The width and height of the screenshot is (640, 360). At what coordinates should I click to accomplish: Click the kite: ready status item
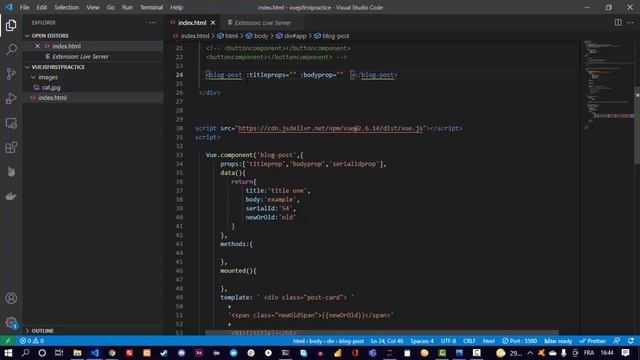tap(558, 341)
